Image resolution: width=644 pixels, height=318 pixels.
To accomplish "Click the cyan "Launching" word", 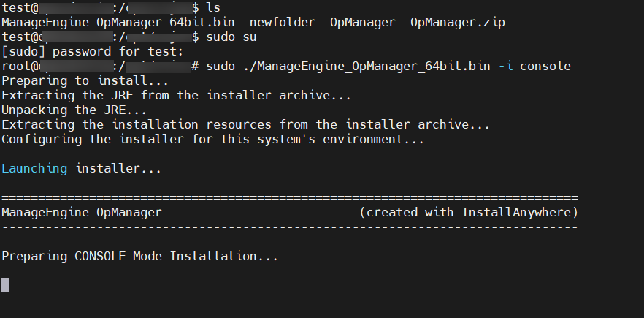I will [x=34, y=168].
